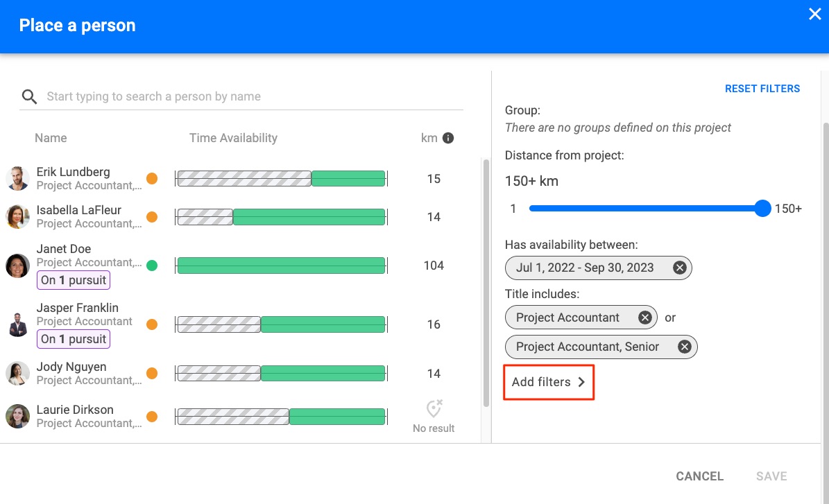829x504 pixels.
Task: Click Erik Lundberg's orange availability dot
Action: pyautogui.click(x=152, y=179)
